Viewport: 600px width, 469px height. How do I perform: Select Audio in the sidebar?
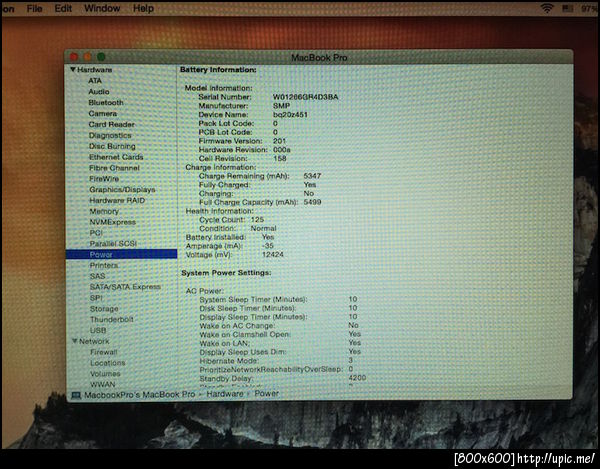pyautogui.click(x=99, y=92)
